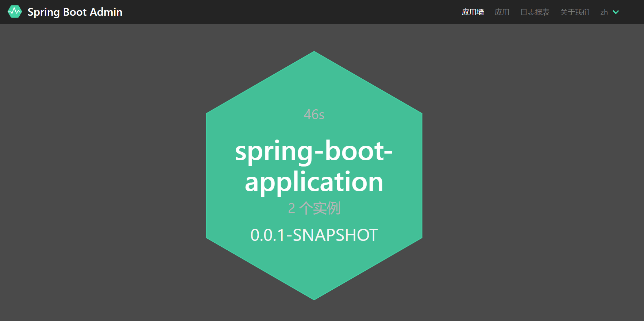Image resolution: width=644 pixels, height=321 pixels.
Task: Expand the zh language dropdown
Action: tap(610, 12)
